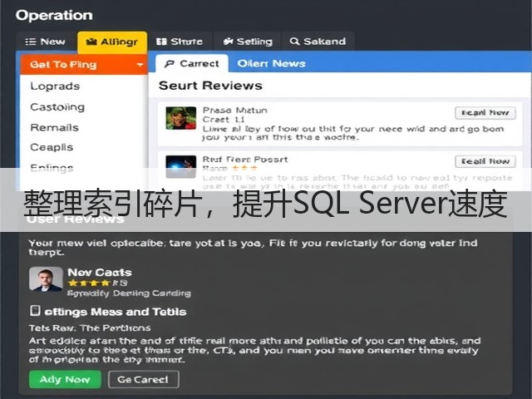The width and height of the screenshot is (532, 399).
Task: Click the Nov Caats name
Action: click(100, 273)
